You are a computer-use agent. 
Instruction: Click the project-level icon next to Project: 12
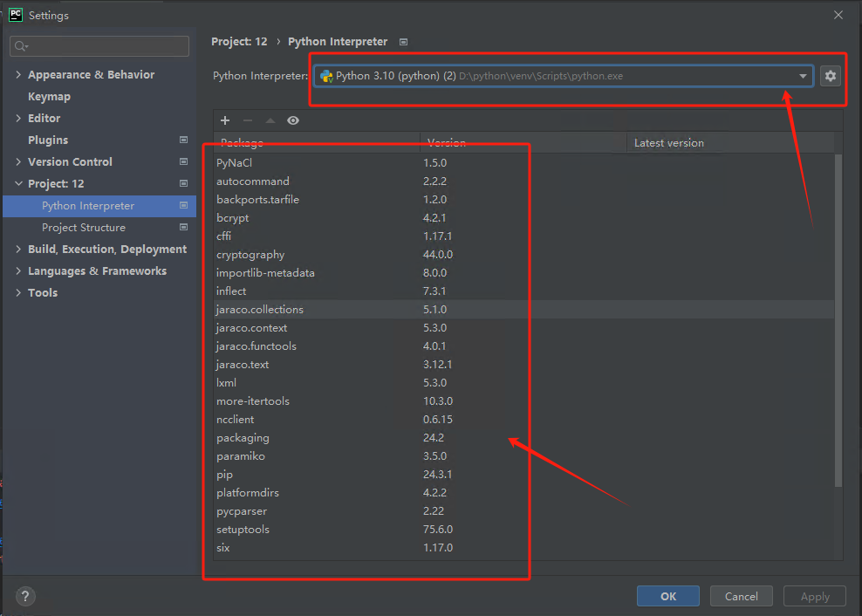pos(183,183)
